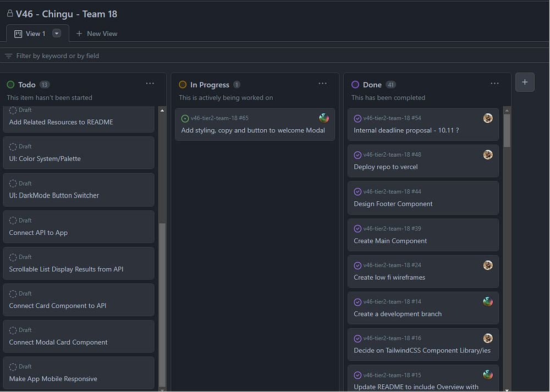This screenshot has width=550, height=392.
Task: Click the purple Done column status circle
Action: 355,85
